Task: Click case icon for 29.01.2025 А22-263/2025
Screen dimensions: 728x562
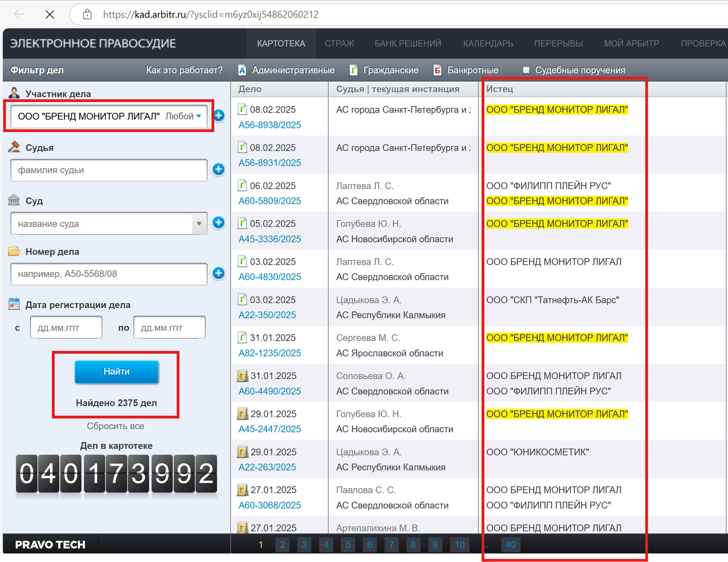Action: (x=242, y=452)
